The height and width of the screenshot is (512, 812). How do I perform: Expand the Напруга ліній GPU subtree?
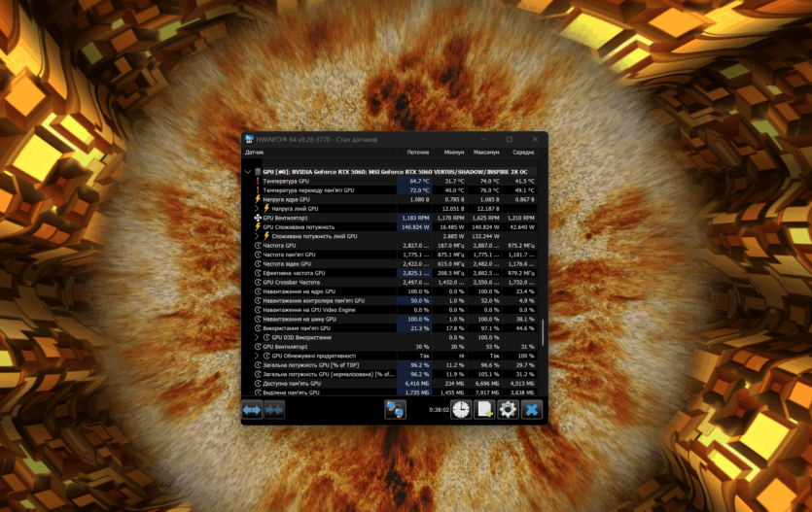coord(257,208)
